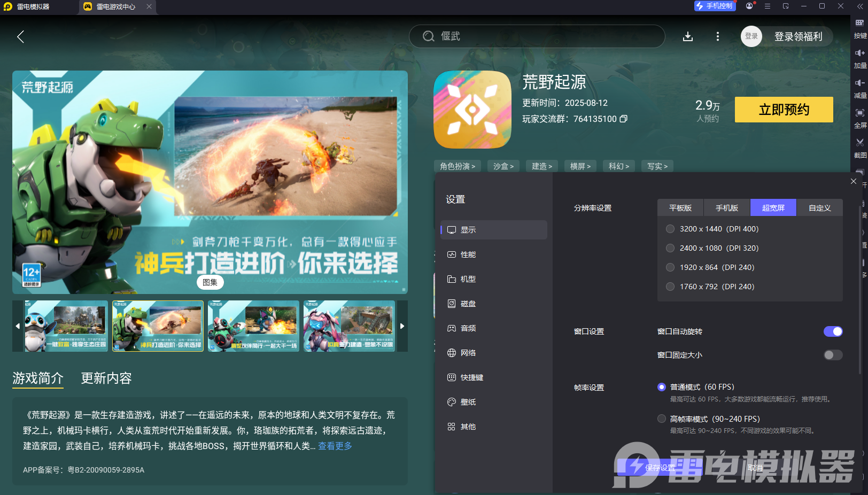Select 高帧率模式 frame rate mode

click(x=661, y=419)
